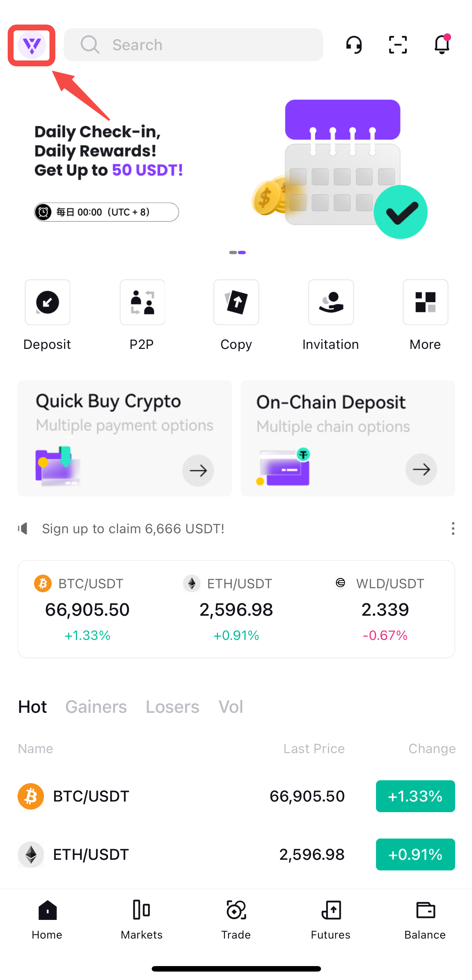
Task: Open customer support headset icon
Action: pyautogui.click(x=354, y=45)
